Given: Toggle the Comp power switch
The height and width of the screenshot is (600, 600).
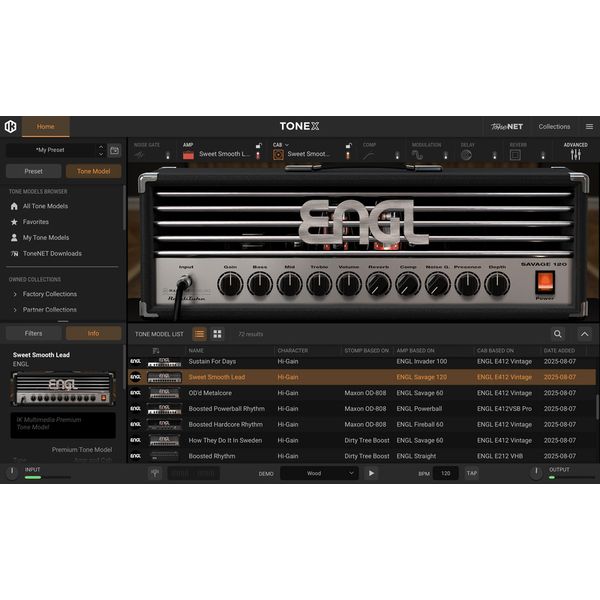Looking at the screenshot, I should (397, 155).
